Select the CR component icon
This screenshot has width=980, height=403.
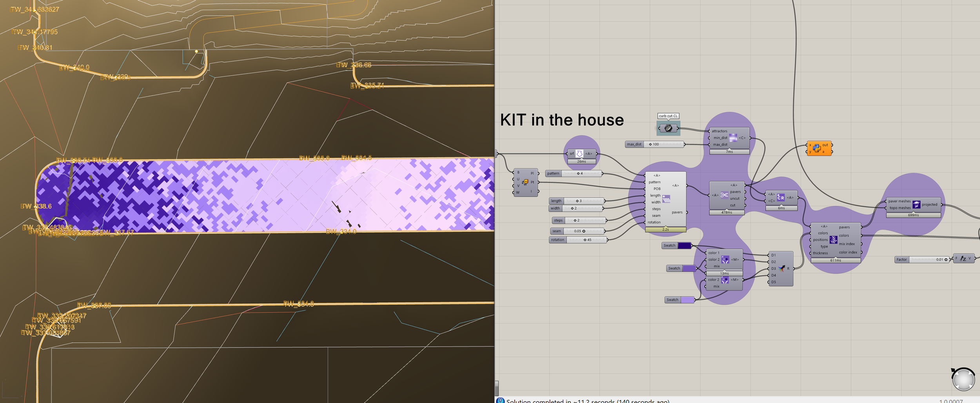click(x=781, y=198)
